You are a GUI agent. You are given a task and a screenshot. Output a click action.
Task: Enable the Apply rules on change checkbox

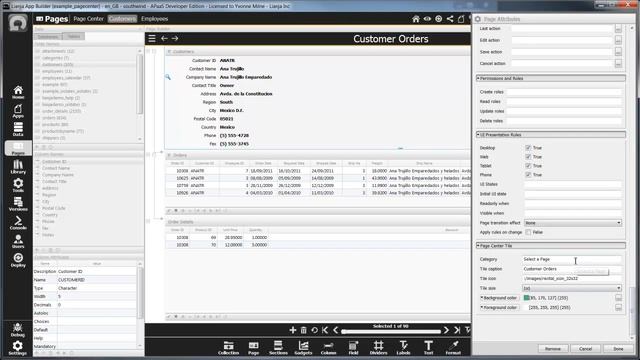tap(528, 232)
